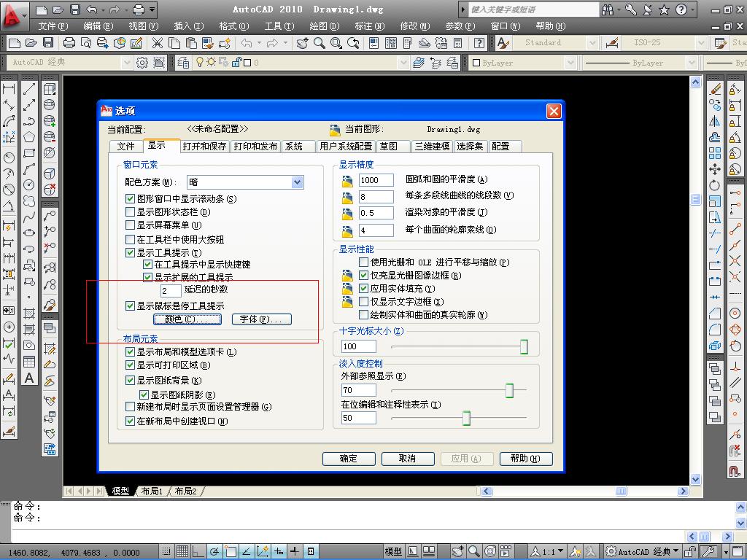Open the 配色方案 combo box

coord(245,182)
